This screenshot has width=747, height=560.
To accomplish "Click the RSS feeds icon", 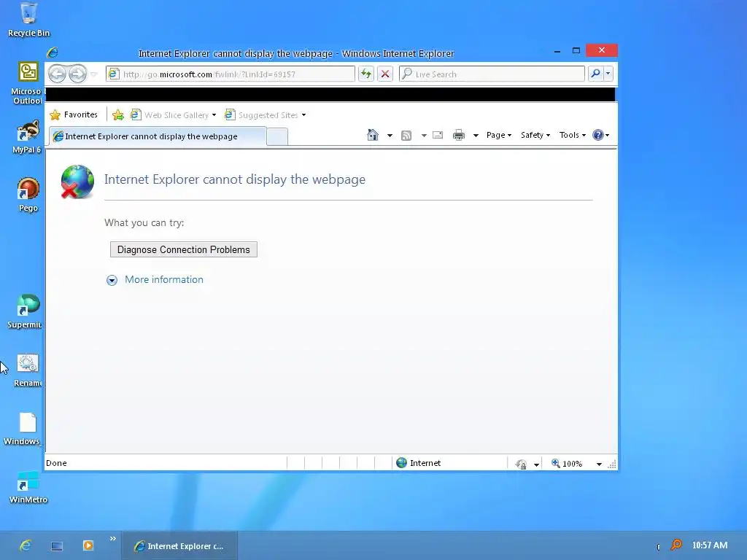I will [x=406, y=135].
